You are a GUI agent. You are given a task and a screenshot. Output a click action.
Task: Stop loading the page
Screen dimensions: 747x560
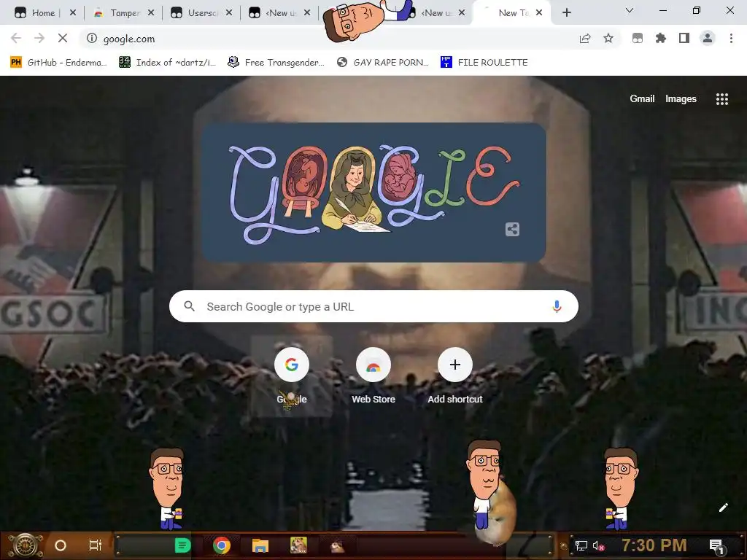tap(63, 38)
